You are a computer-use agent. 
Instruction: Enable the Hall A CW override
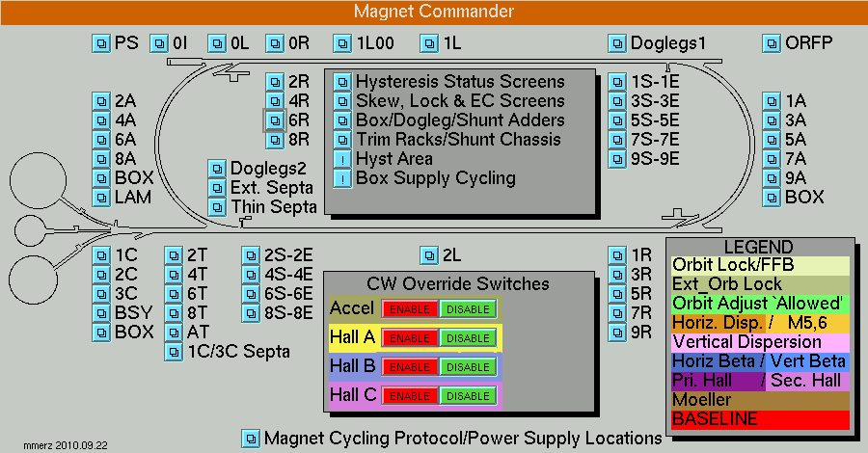click(x=410, y=338)
